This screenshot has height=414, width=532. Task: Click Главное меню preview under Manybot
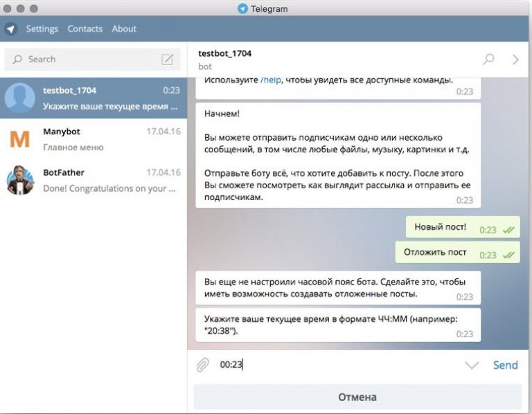point(73,147)
